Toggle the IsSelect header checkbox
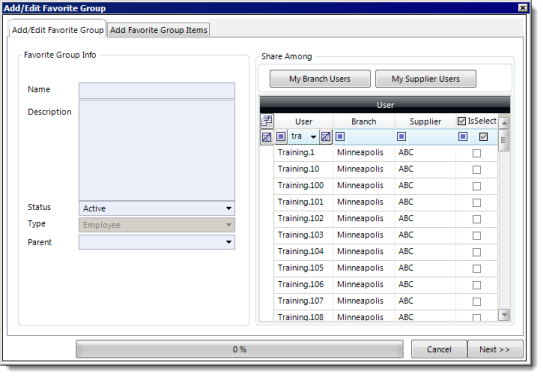This screenshot has height=377, width=543. click(461, 121)
